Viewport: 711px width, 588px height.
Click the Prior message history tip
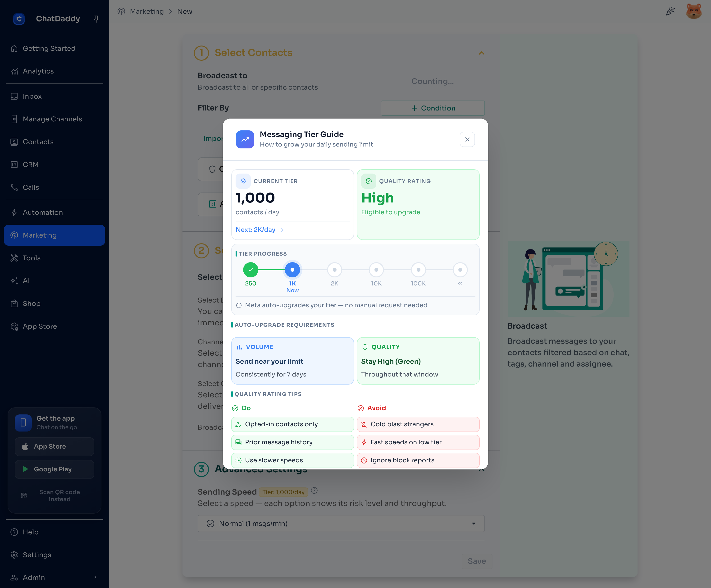pos(292,442)
